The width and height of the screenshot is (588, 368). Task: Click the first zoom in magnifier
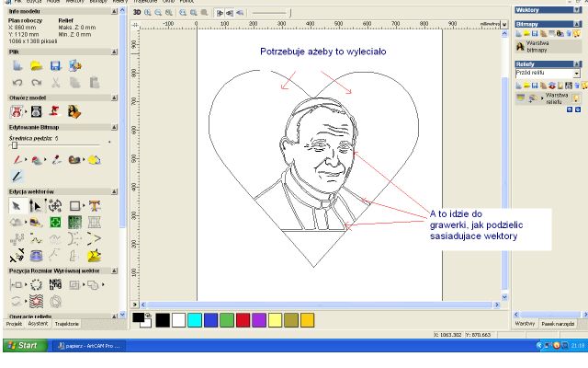[148, 13]
